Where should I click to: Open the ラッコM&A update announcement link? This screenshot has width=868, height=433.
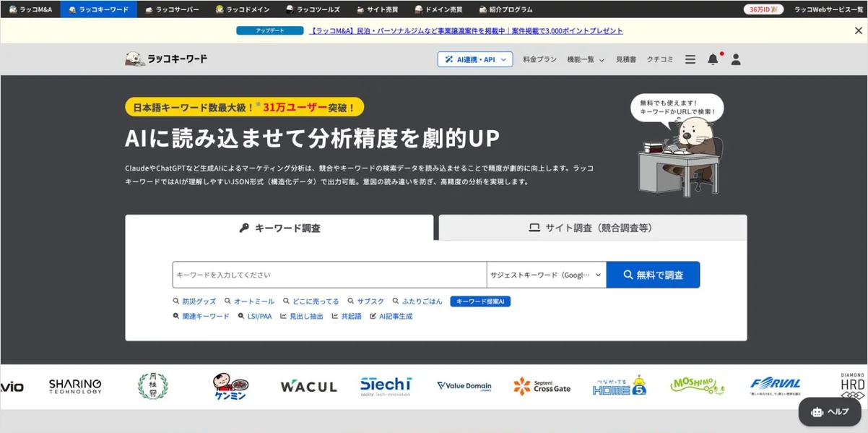coord(466,31)
